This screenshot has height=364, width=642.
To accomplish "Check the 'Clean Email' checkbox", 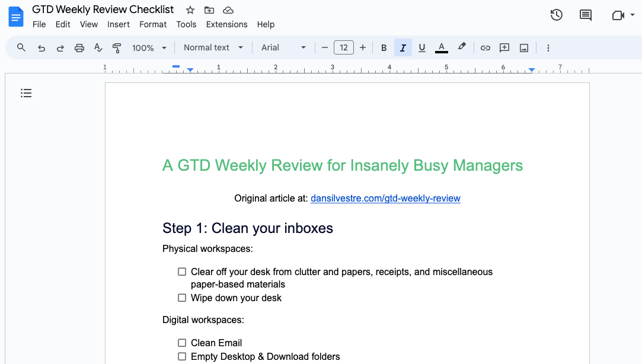I will coord(182,343).
